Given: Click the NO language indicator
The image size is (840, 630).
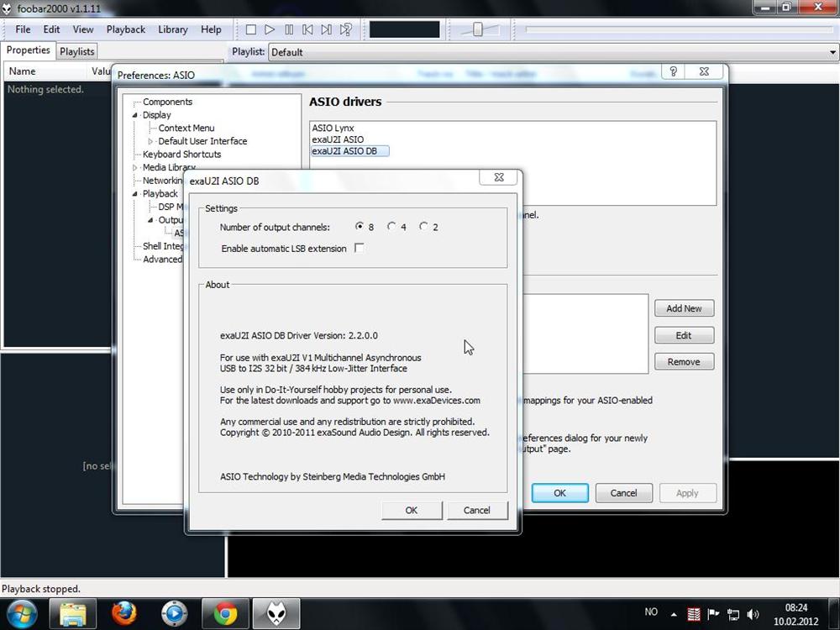Looking at the screenshot, I should (x=651, y=612).
